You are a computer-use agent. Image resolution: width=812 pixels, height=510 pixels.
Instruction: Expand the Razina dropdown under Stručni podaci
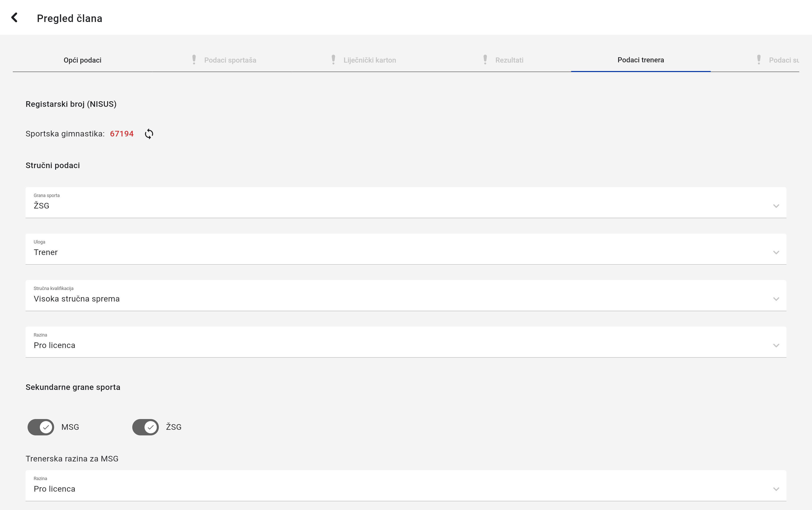(406, 342)
